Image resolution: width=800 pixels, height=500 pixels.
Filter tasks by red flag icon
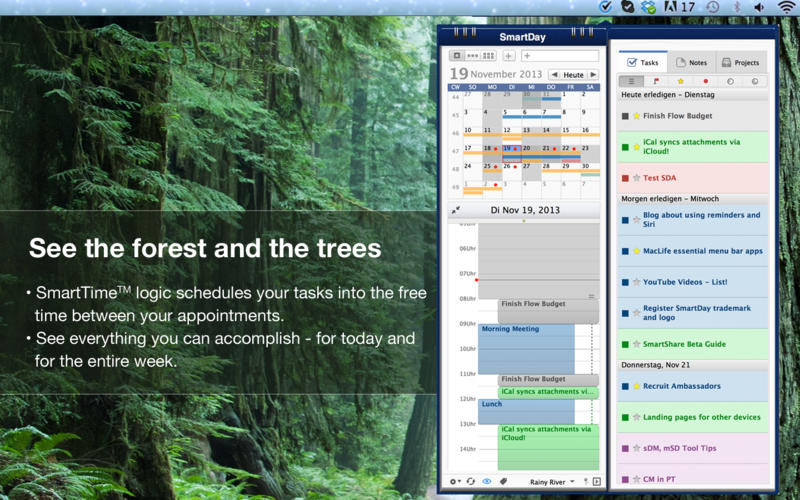[x=656, y=81]
